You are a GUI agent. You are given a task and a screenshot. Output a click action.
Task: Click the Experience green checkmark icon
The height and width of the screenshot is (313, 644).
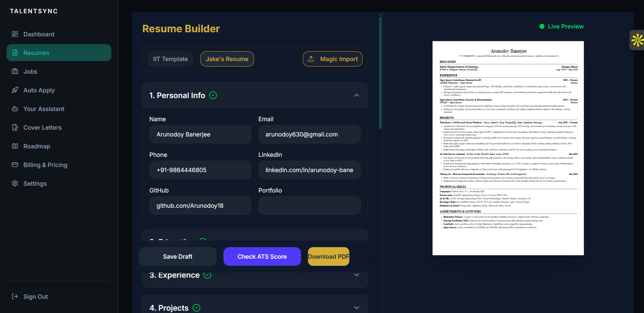207,275
